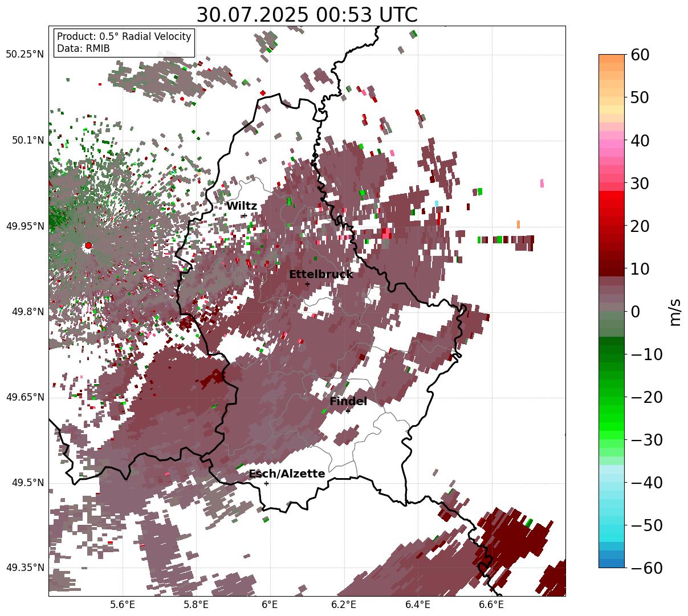Click the colorbar value −30
This screenshot has width=688, height=616.
pyautogui.click(x=646, y=439)
